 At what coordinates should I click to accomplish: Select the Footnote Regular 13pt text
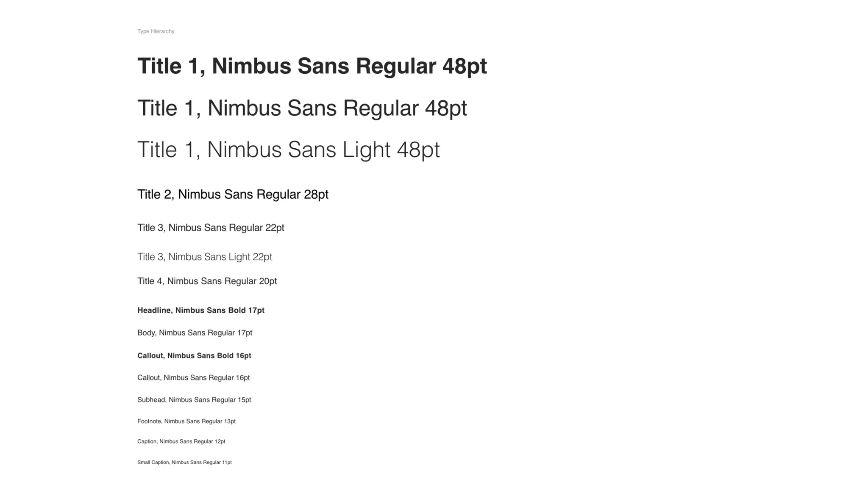coord(186,421)
